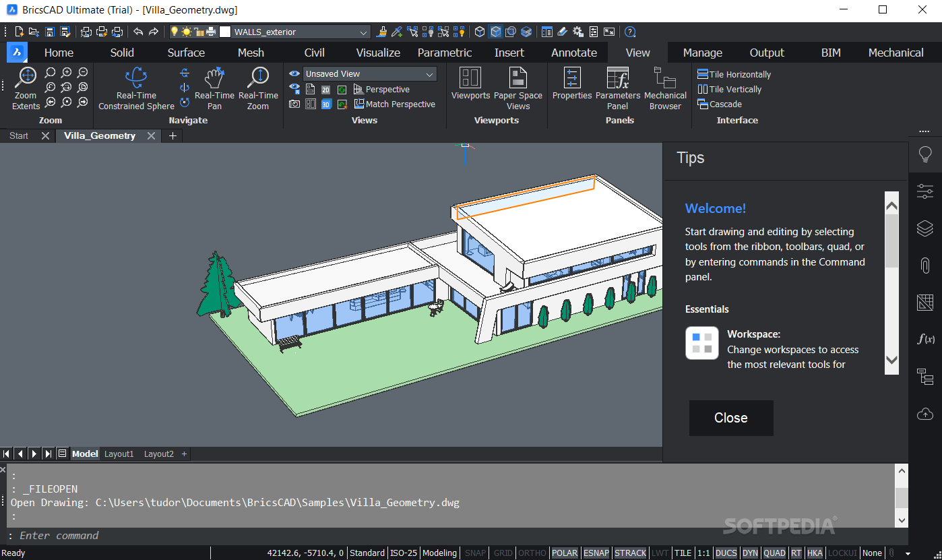Activate Real-Time Constrained Sphere orbit
The image size is (942, 560).
136,88
